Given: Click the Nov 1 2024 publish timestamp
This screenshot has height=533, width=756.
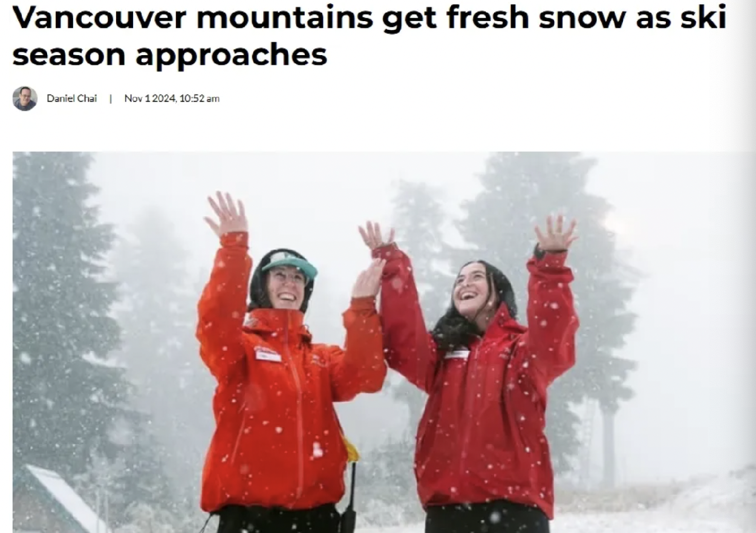Looking at the screenshot, I should pyautogui.click(x=172, y=99).
